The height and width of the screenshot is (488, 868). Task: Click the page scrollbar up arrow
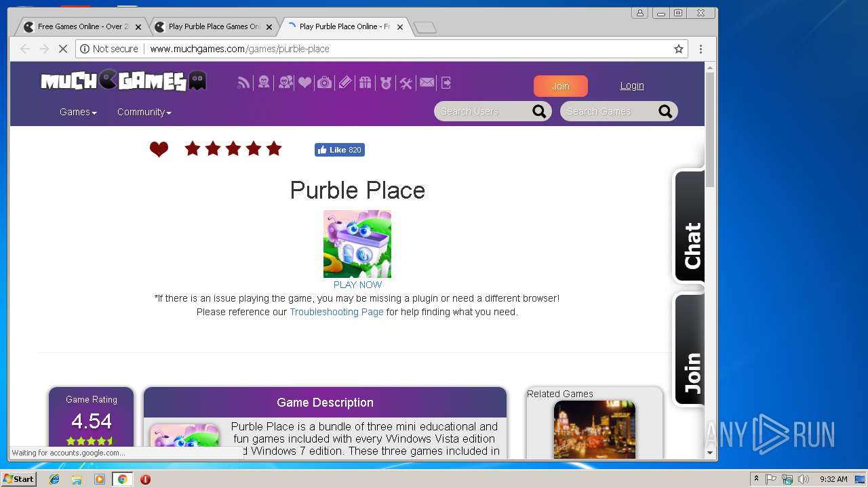click(710, 67)
